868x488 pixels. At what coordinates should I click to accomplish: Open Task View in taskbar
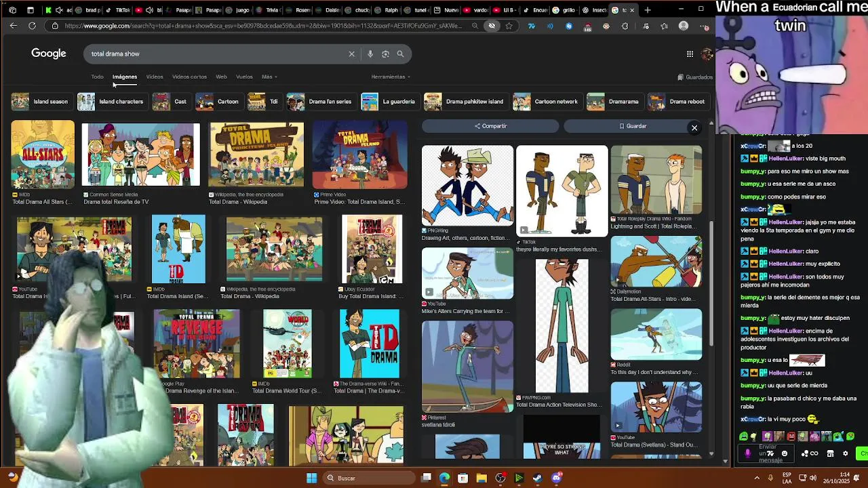[426, 478]
